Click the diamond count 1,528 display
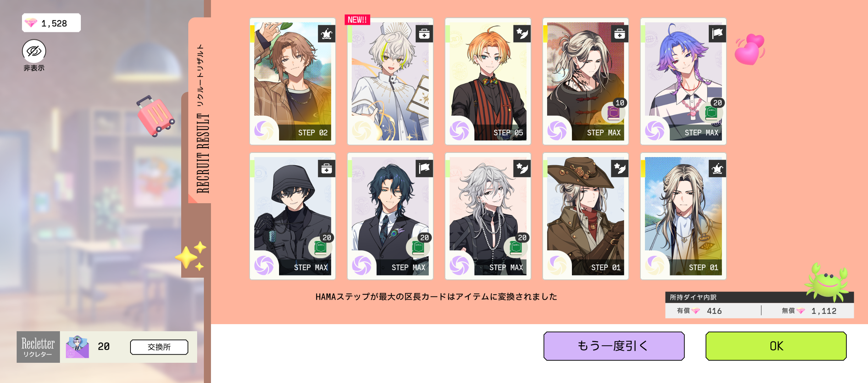 point(51,23)
